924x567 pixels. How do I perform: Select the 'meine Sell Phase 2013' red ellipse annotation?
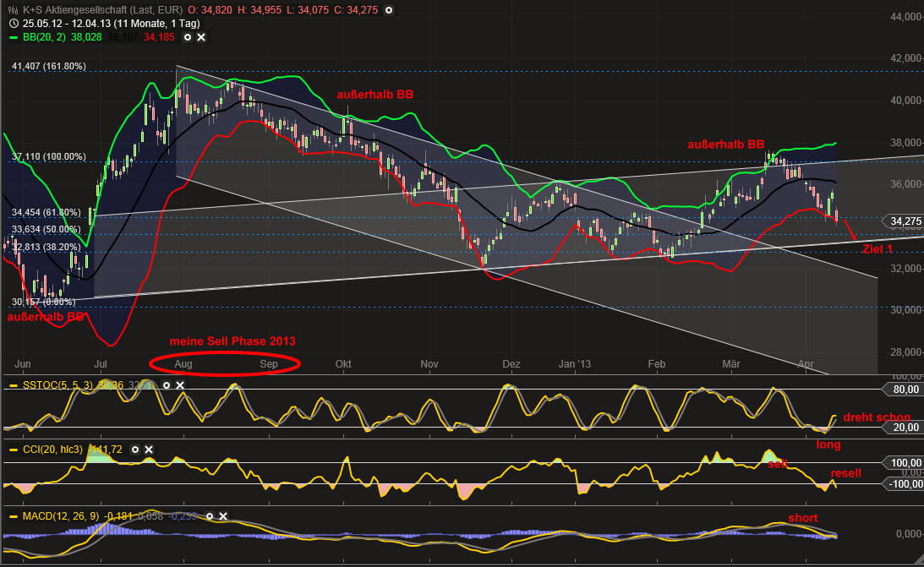225,363
